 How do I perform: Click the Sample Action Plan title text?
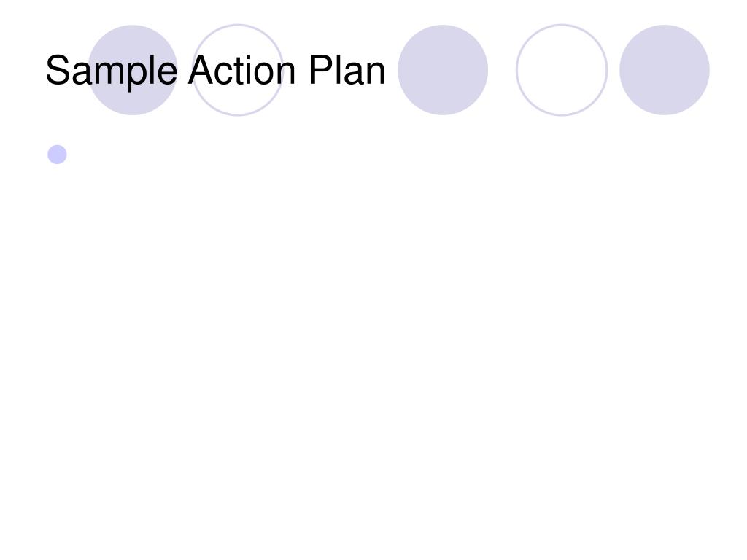pos(215,71)
